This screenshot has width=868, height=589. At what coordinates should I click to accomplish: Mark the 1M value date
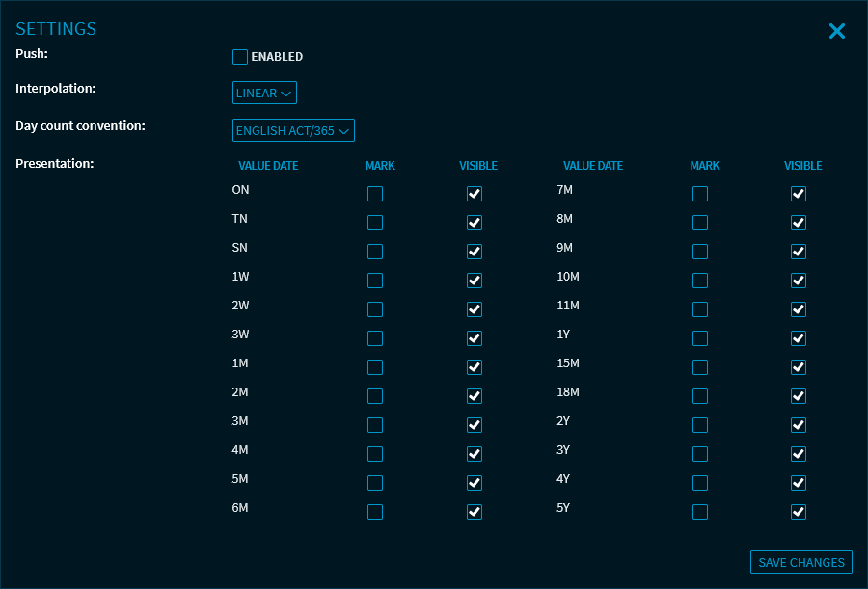[375, 367]
